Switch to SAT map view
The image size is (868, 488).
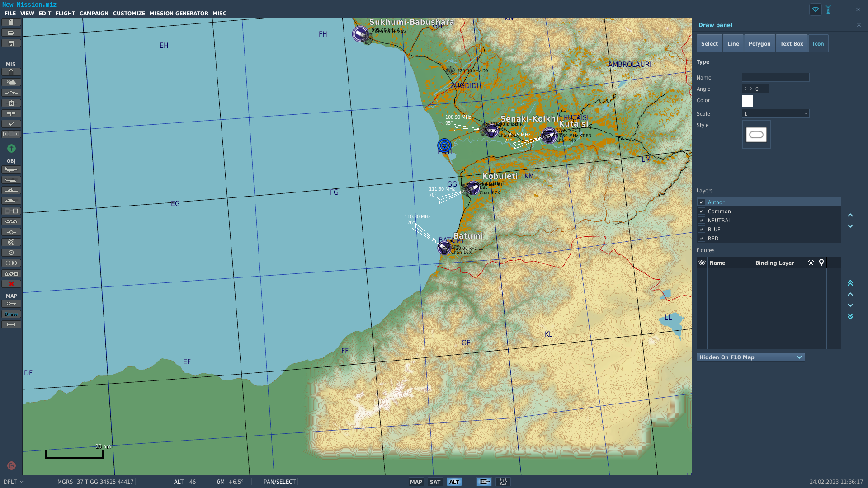(x=435, y=482)
